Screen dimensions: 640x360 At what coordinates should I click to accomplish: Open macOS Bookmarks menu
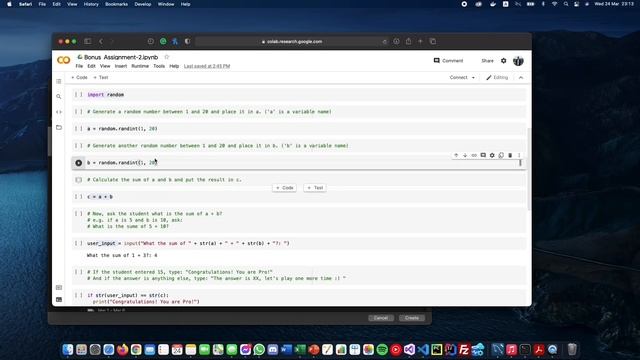pyautogui.click(x=116, y=4)
